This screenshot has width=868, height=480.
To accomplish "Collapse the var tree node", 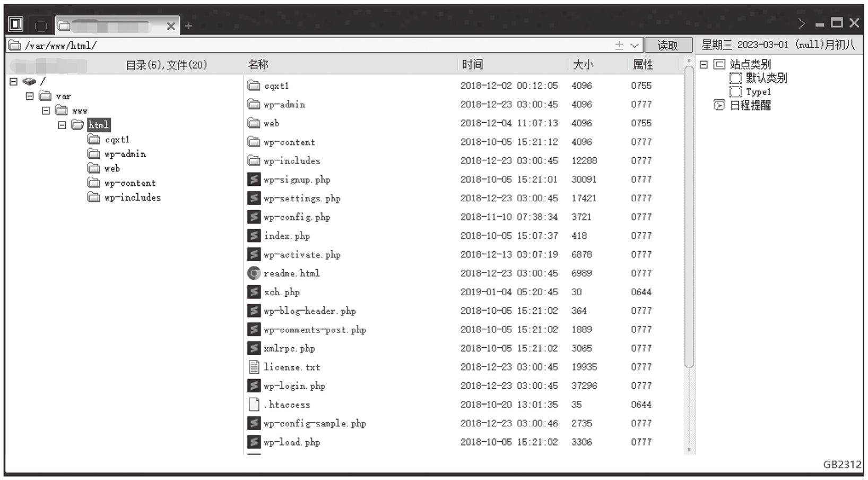I will coord(30,96).
